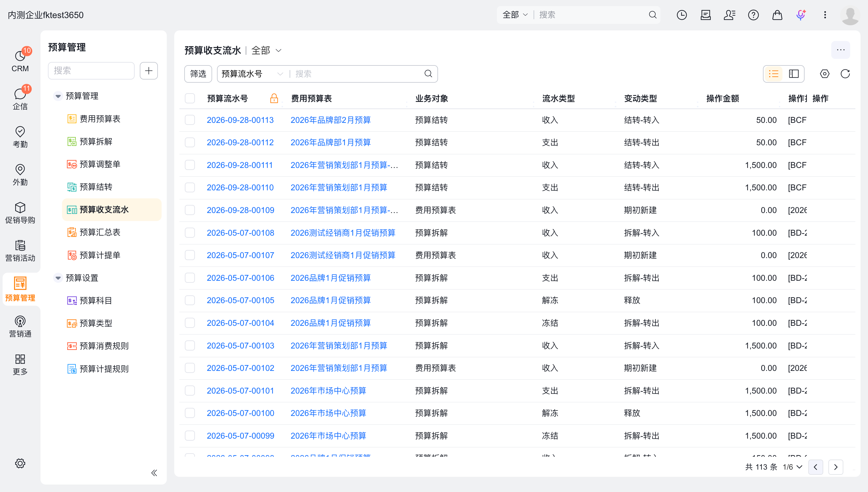Open the help question mark icon
The width and height of the screenshot is (868, 492).
coord(753,15)
